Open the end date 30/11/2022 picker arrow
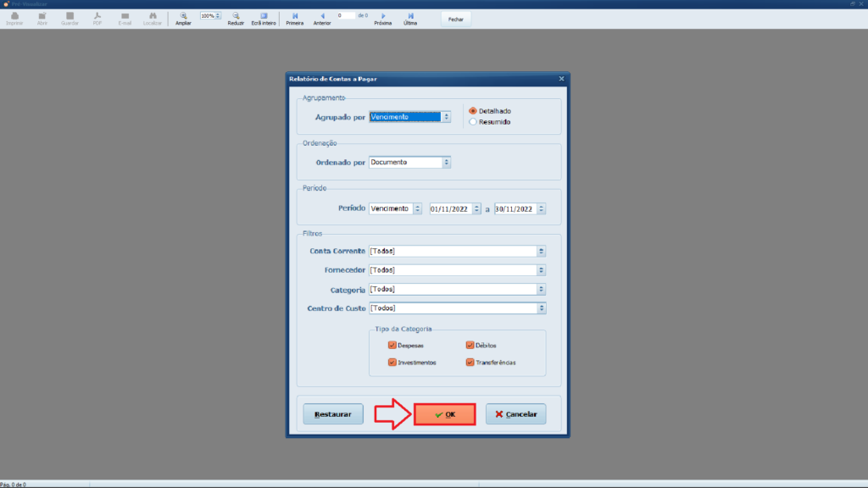 pos(542,209)
